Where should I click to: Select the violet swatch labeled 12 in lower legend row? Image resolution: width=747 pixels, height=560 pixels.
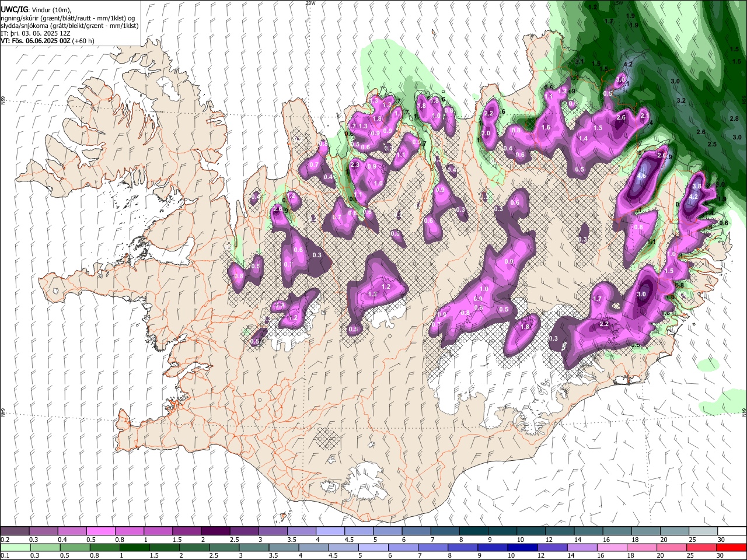pyautogui.click(x=552, y=547)
